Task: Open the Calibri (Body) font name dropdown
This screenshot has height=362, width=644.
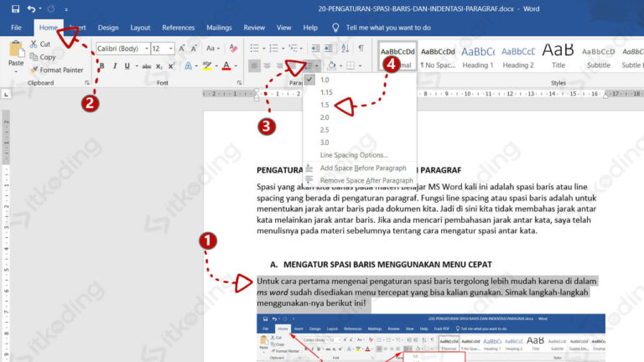Action: tap(147, 49)
